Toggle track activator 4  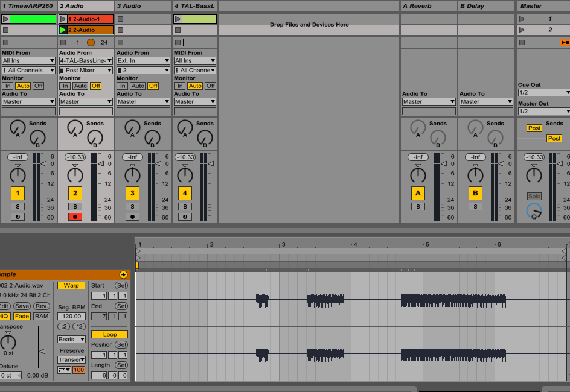185,193
